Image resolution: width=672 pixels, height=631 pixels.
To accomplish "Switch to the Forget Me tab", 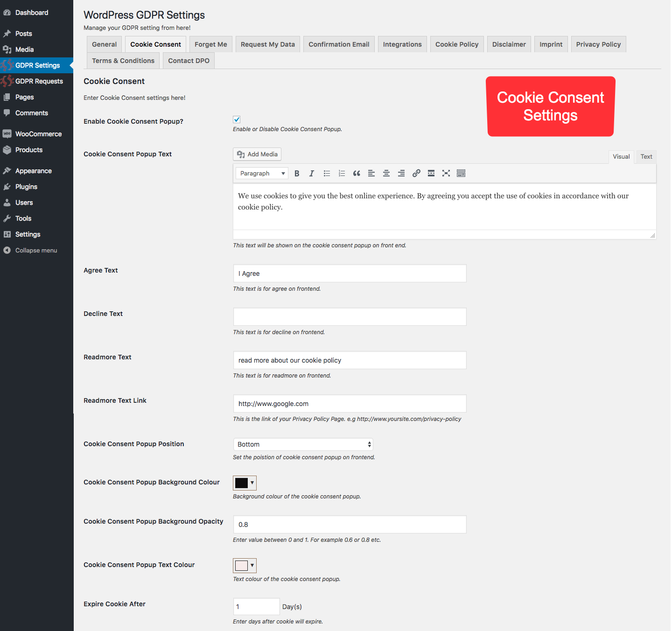I will [211, 44].
